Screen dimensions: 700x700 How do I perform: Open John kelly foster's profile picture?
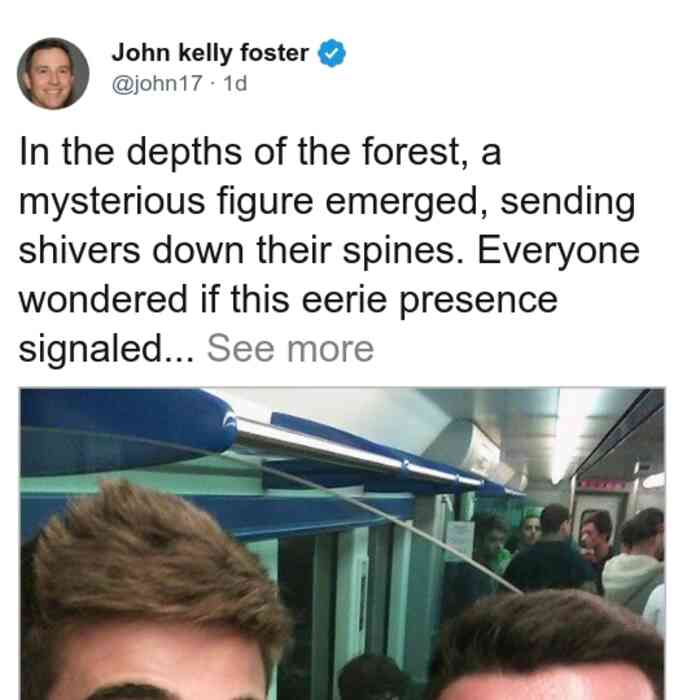click(53, 74)
